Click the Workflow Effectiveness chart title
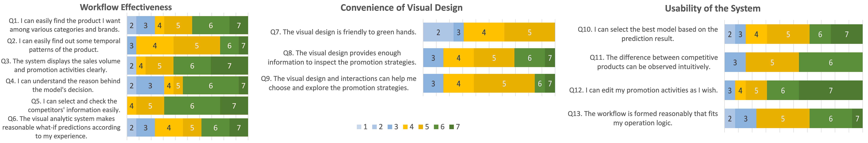The height and width of the screenshot is (143, 868). pyautogui.click(x=126, y=7)
